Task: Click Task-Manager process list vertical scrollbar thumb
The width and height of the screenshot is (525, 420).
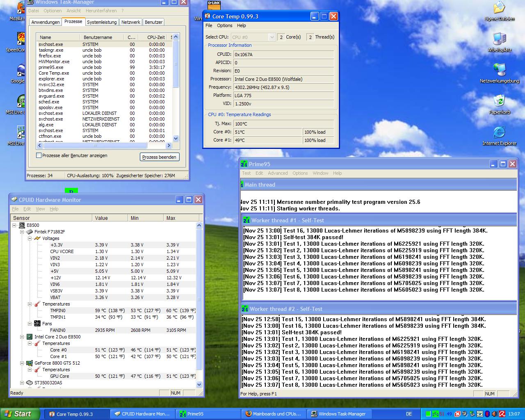Action: 176,64
